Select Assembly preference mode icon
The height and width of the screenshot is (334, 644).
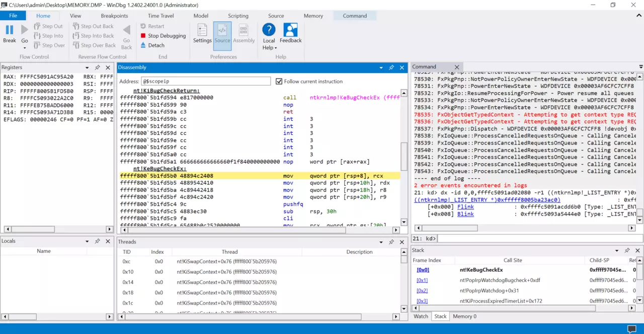pyautogui.click(x=244, y=30)
